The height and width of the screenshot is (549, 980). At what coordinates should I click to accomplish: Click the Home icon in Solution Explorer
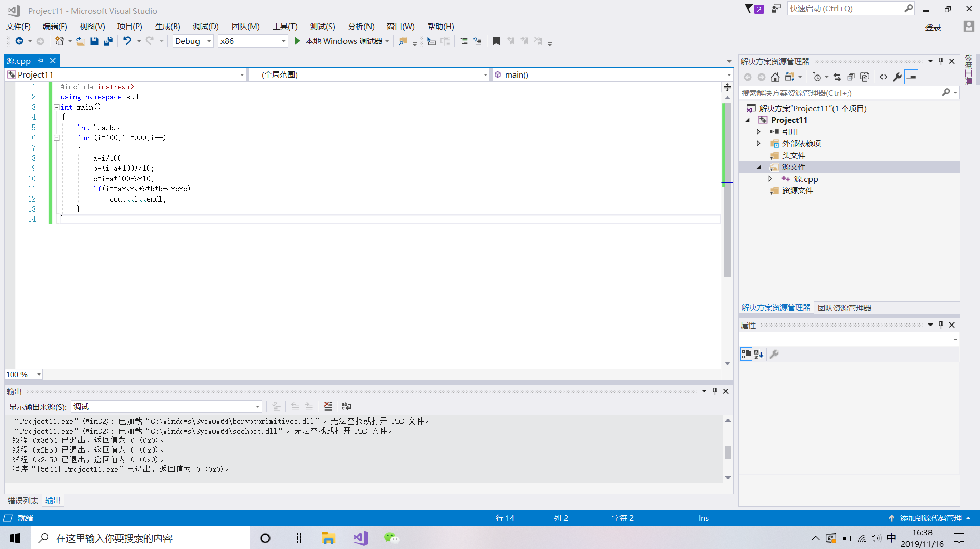tap(775, 77)
